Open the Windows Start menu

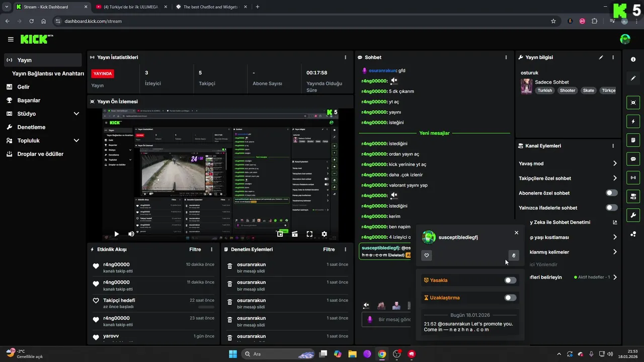coord(233,354)
